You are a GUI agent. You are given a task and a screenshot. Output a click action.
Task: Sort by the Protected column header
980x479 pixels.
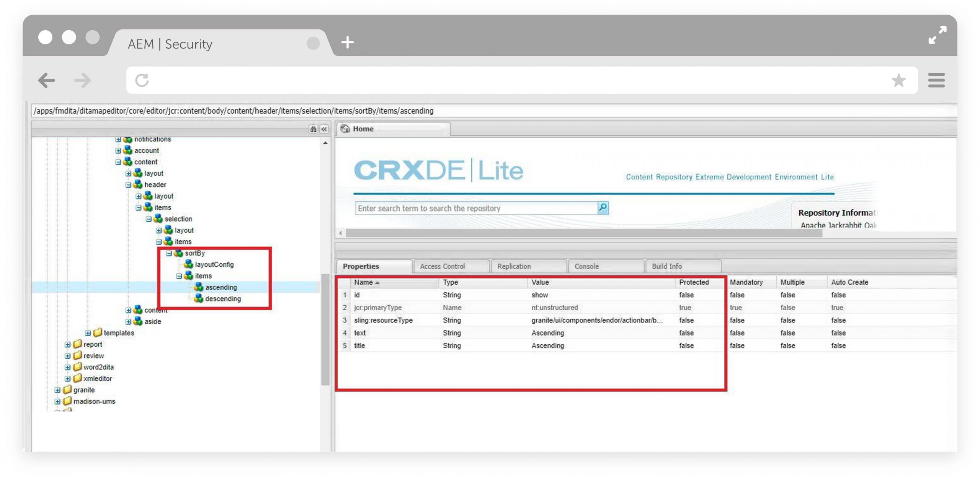click(x=701, y=282)
